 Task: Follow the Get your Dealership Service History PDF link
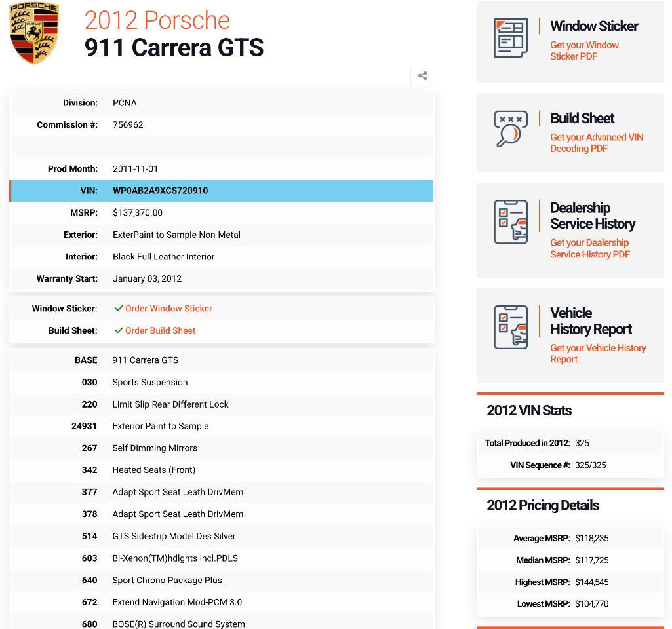click(589, 248)
